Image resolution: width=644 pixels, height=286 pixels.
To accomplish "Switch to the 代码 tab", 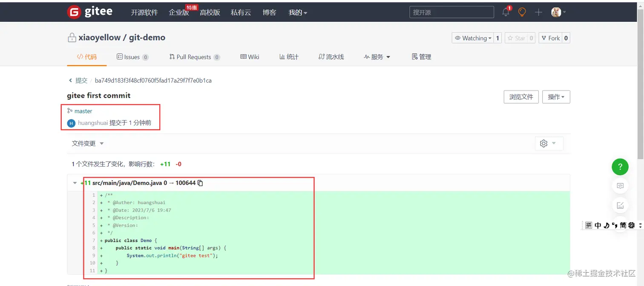I will click(87, 57).
